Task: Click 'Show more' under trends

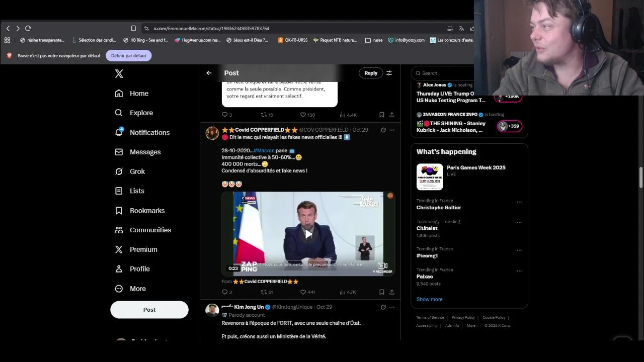Action: coord(429,299)
